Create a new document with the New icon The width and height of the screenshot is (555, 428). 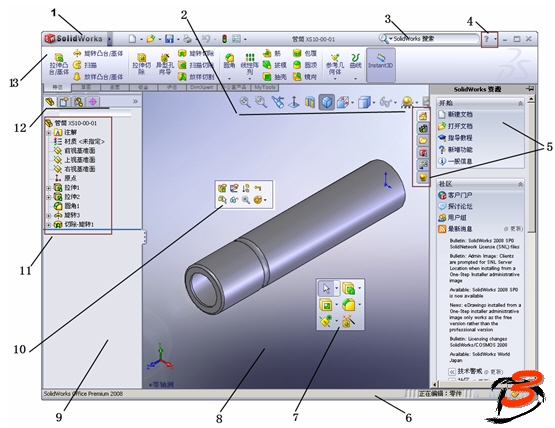(132, 39)
